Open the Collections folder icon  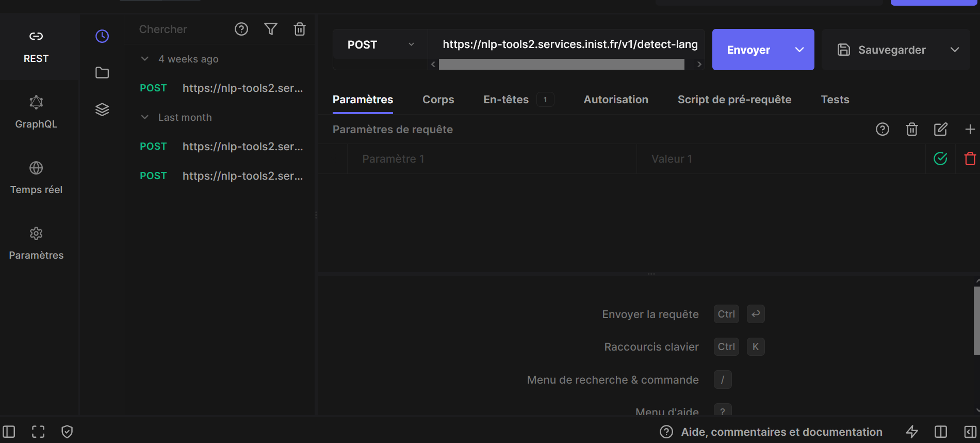click(x=102, y=73)
